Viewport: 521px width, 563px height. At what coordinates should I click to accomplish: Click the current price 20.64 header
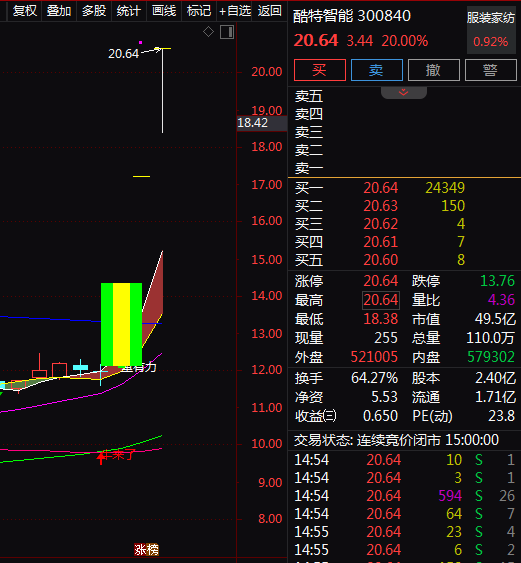click(x=316, y=41)
